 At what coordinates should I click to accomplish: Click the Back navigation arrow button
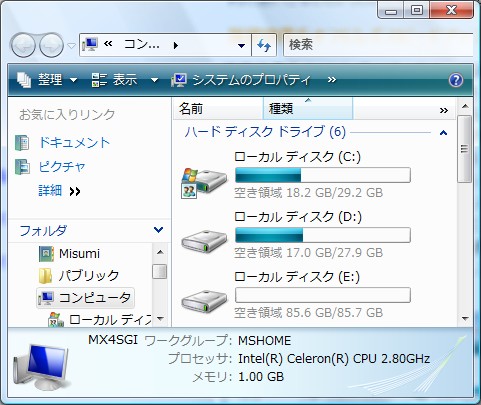click(x=23, y=45)
